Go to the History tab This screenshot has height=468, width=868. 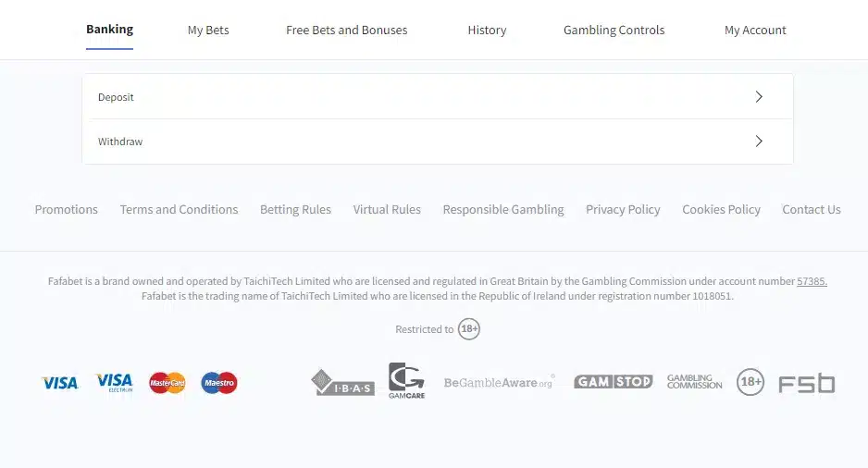[x=487, y=31]
